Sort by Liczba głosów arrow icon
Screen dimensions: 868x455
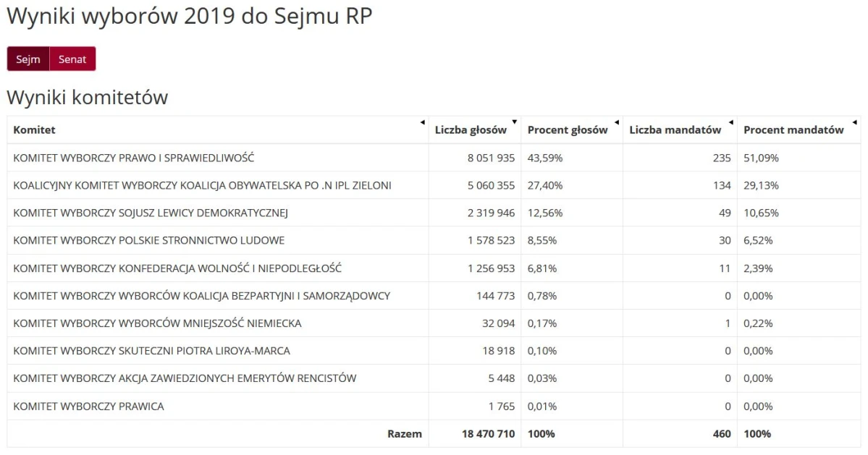[514, 122]
